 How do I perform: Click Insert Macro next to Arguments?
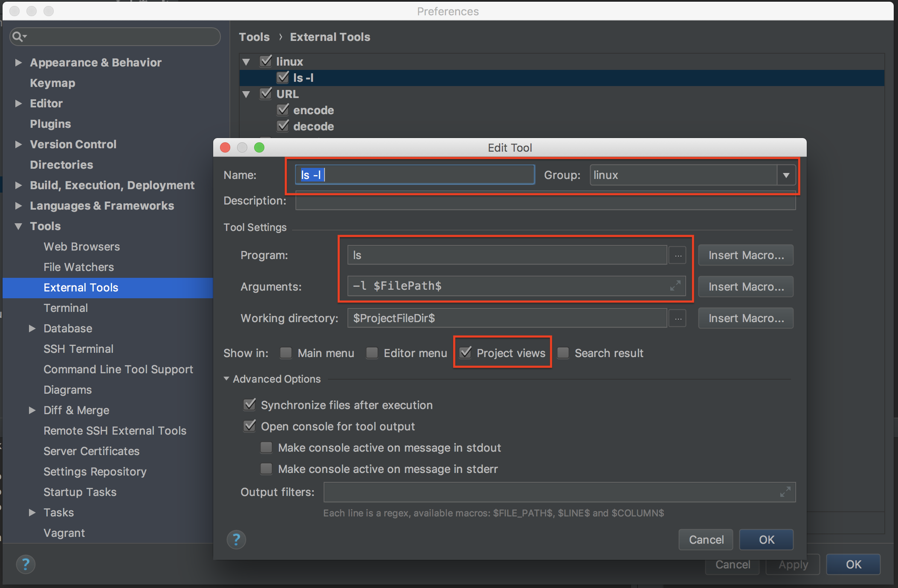coord(745,286)
